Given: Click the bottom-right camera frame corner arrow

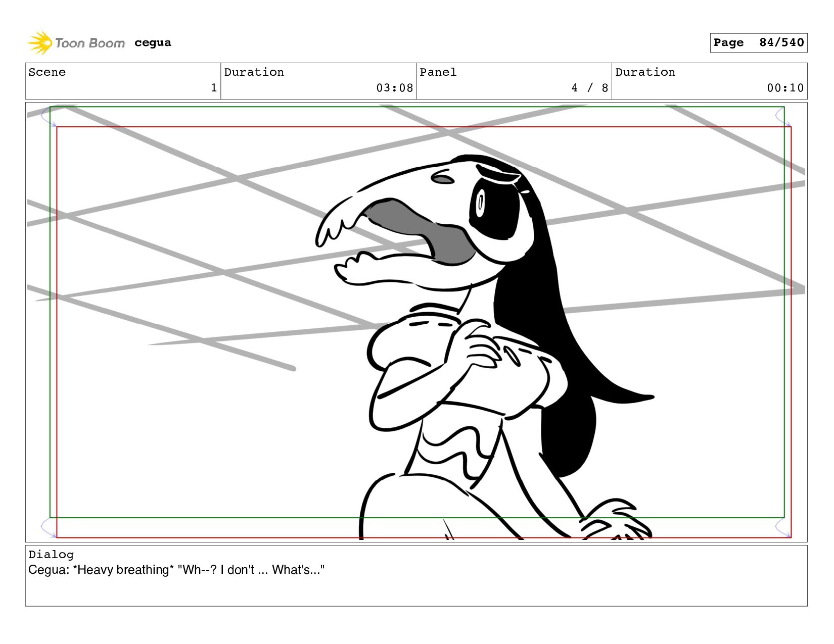Looking at the screenshot, I should (x=783, y=528).
